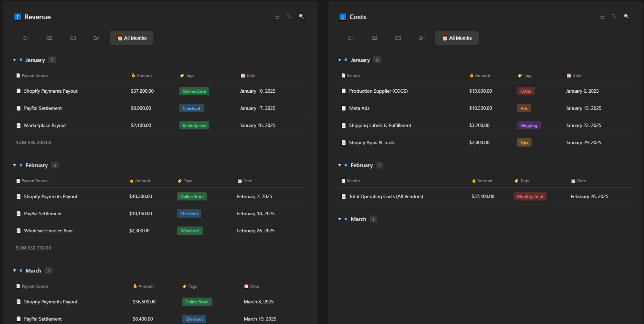The width and height of the screenshot is (644, 324).
Task: Click SUM $48,200.00 under January revenue
Action: (33, 142)
